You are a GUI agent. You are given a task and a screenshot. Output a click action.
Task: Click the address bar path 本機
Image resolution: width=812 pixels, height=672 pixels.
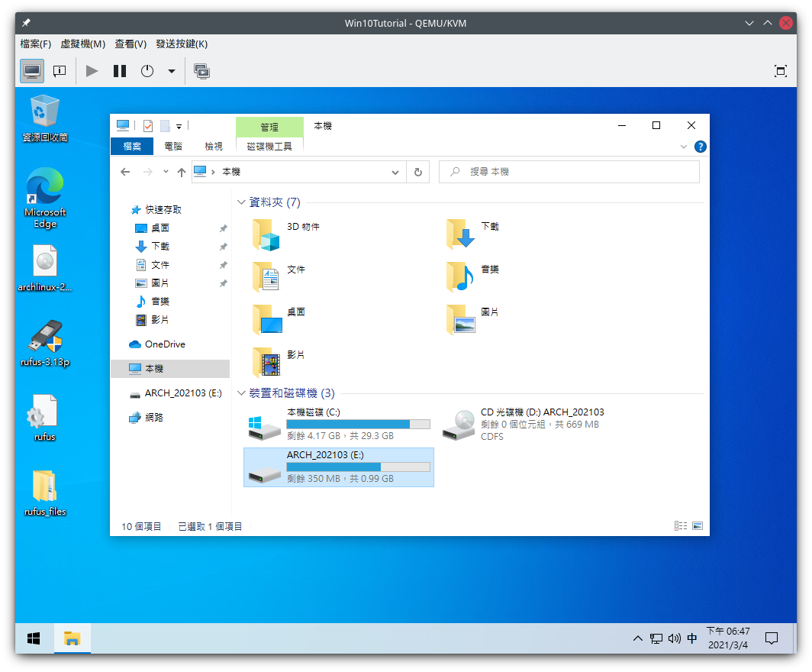tap(231, 172)
